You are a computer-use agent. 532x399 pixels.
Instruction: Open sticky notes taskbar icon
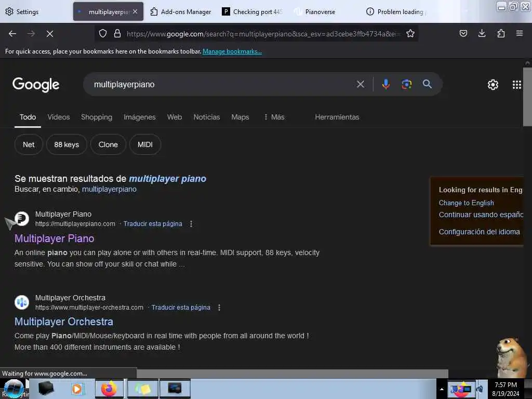(x=143, y=389)
